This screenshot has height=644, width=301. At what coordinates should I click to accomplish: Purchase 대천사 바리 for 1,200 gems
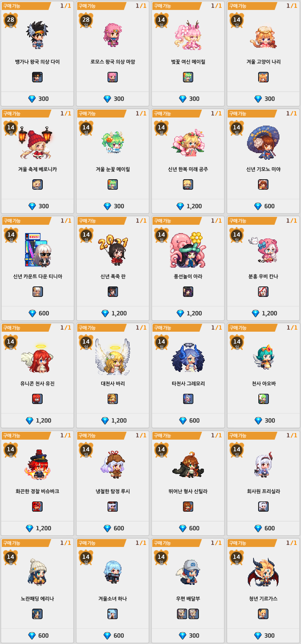(x=113, y=420)
